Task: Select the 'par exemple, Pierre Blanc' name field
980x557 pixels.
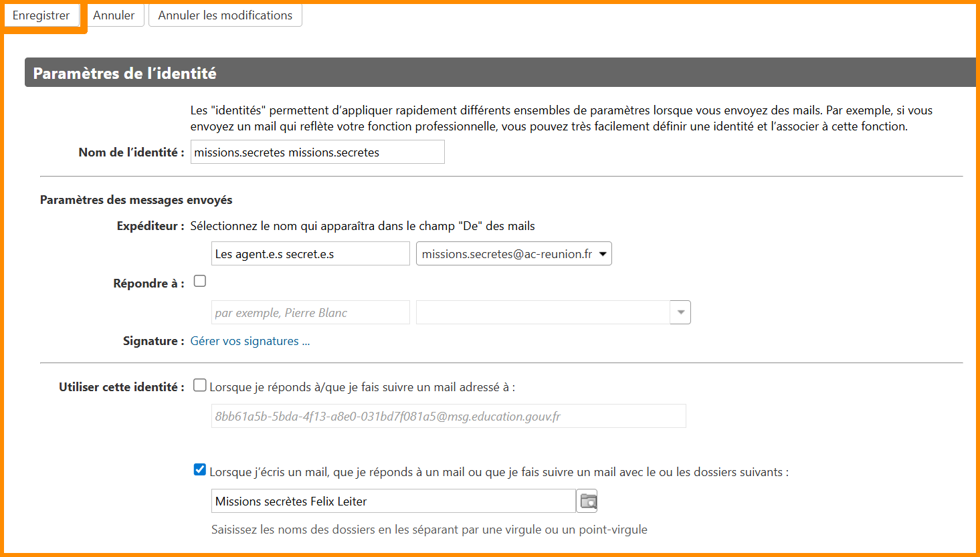Action: point(310,312)
